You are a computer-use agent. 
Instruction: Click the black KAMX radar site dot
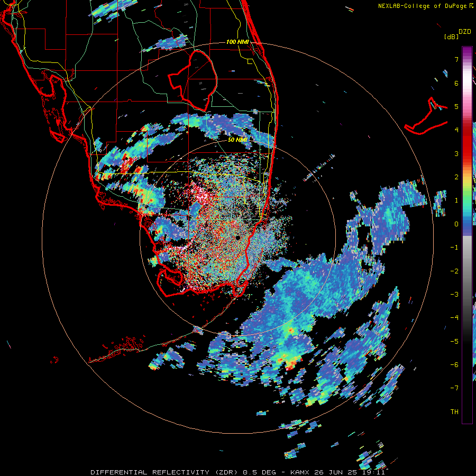point(237,237)
